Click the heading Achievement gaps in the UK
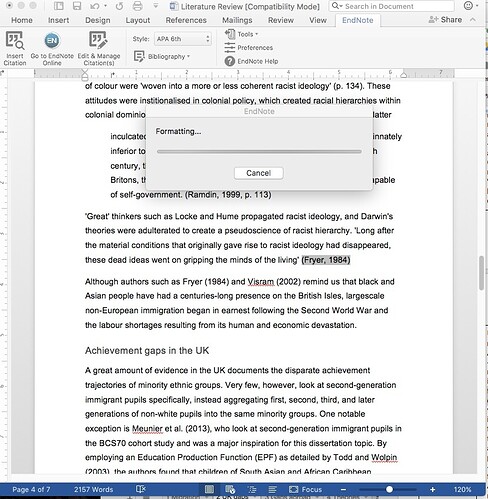Viewport: 488px width, 499px height. click(147, 351)
